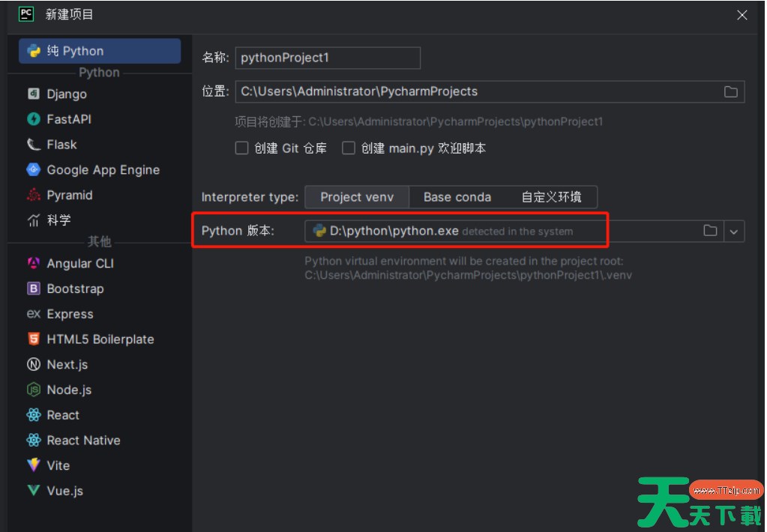Close the 新建项目 dialog

coord(742,15)
